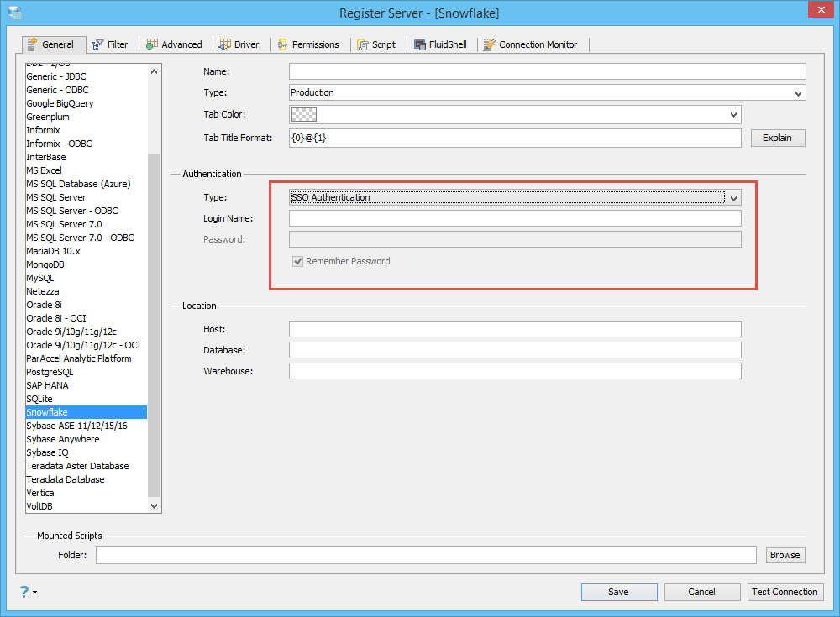Click the Cancel button

coord(701,592)
